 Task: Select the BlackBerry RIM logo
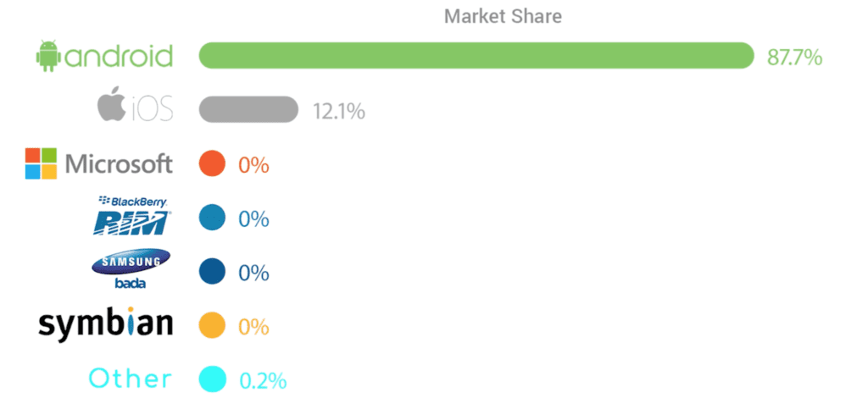(132, 215)
